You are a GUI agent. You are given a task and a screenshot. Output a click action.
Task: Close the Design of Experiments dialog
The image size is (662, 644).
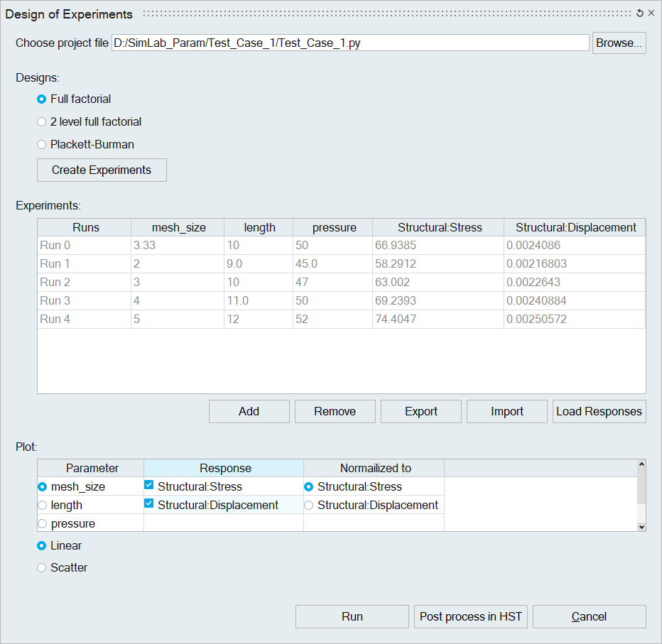coord(651,13)
